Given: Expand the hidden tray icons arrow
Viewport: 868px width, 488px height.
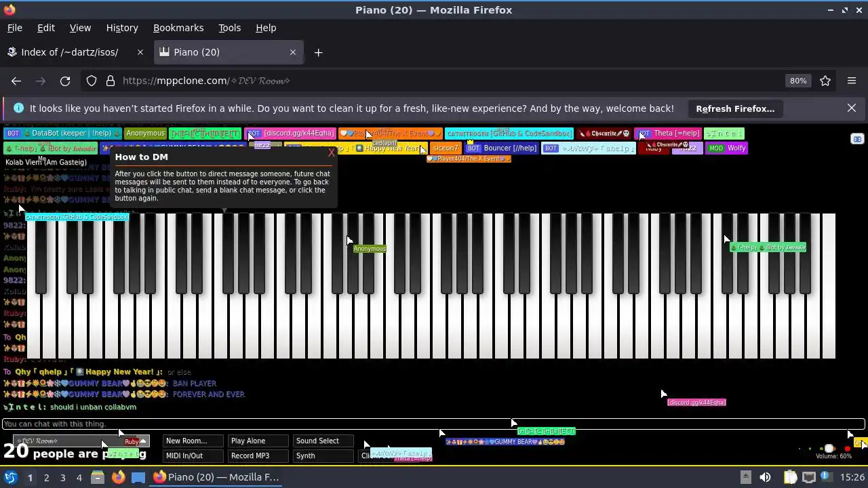Looking at the screenshot, I should pyautogui.click(x=745, y=477).
